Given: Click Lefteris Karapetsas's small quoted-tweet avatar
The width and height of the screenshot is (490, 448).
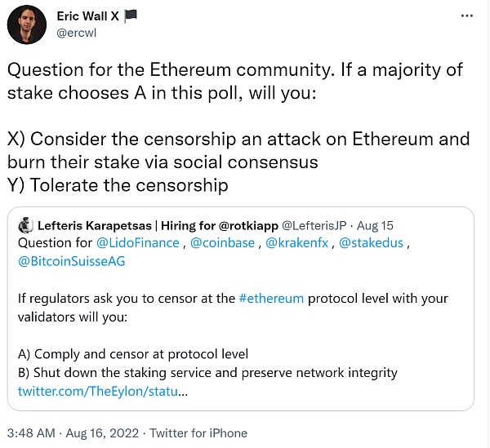Looking at the screenshot, I should [x=25, y=225].
